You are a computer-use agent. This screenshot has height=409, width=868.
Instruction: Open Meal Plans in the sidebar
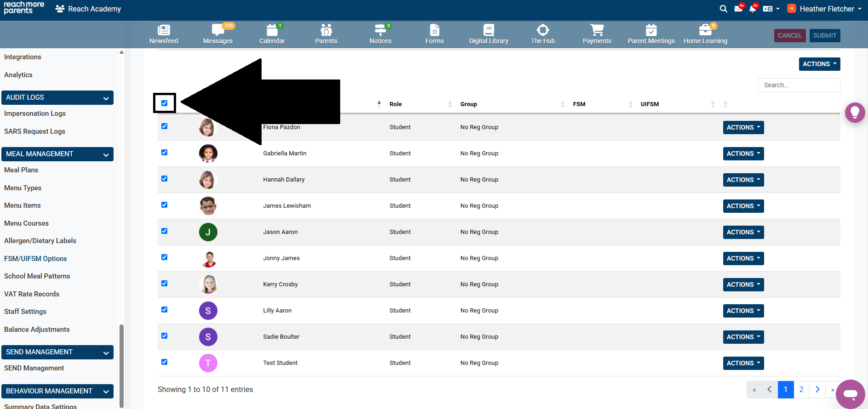coord(21,170)
